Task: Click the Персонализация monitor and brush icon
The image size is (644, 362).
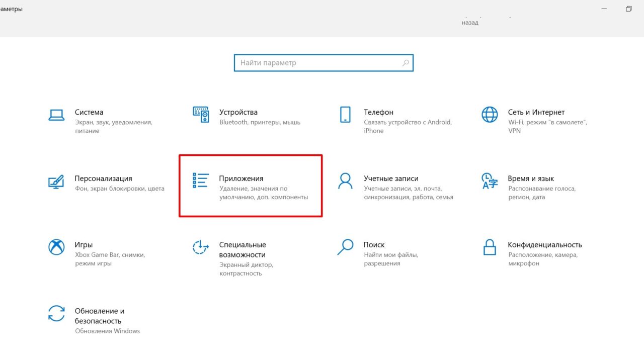Action: (x=56, y=181)
